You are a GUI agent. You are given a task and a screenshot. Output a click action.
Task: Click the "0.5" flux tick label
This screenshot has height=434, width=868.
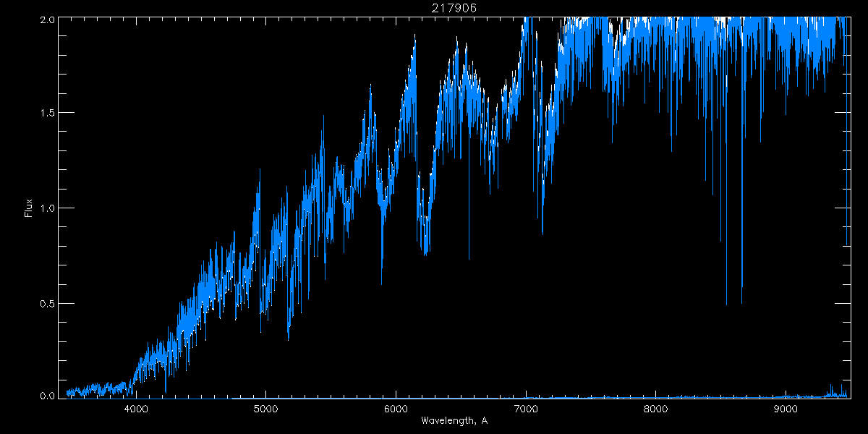coord(46,303)
